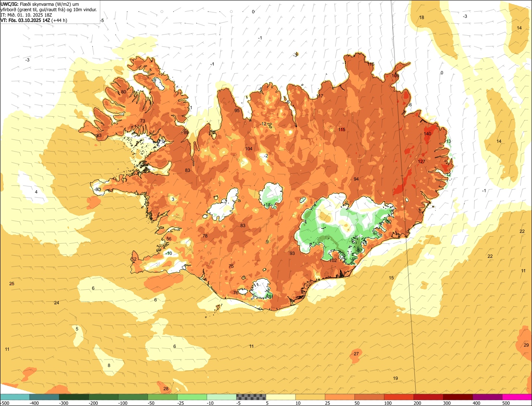Select the 29 value at the right map edge
The height and width of the screenshot is (406, 532).
(526, 345)
